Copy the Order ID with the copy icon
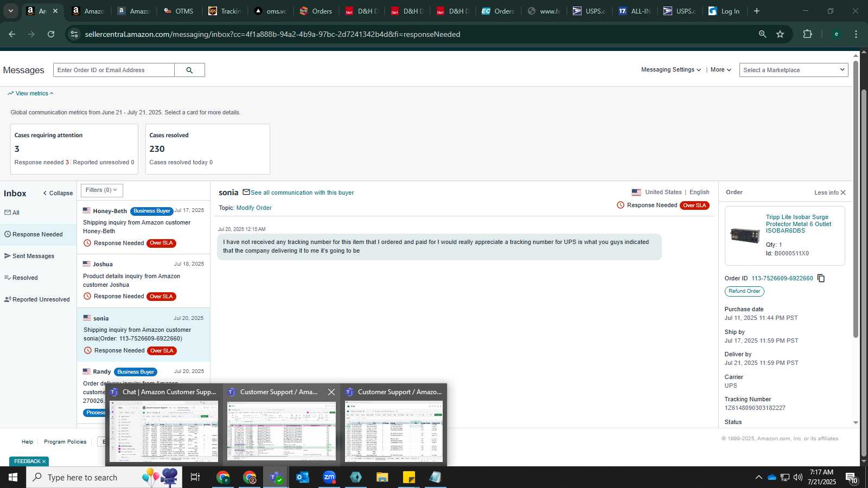This screenshot has height=488, width=868. [821, 278]
